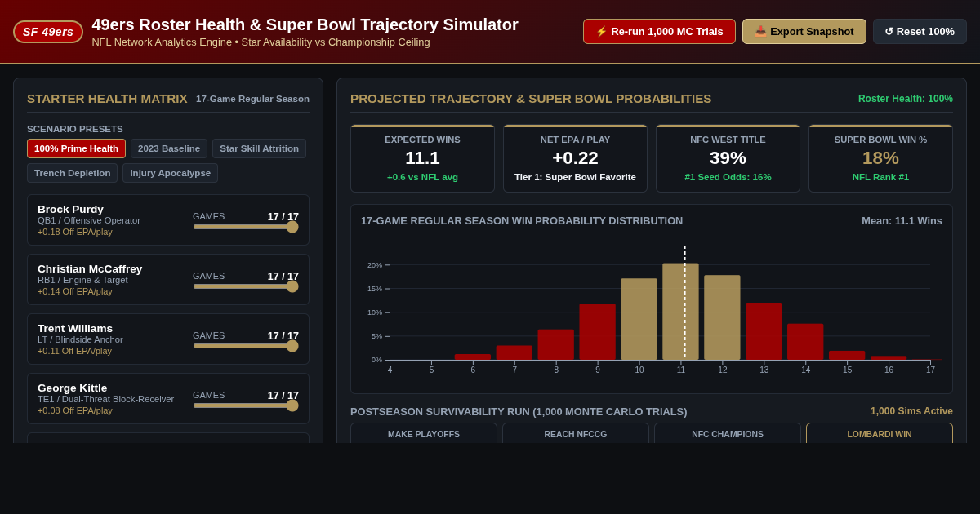
Task: Open the Lombardi Win result card
Action: tap(880, 433)
